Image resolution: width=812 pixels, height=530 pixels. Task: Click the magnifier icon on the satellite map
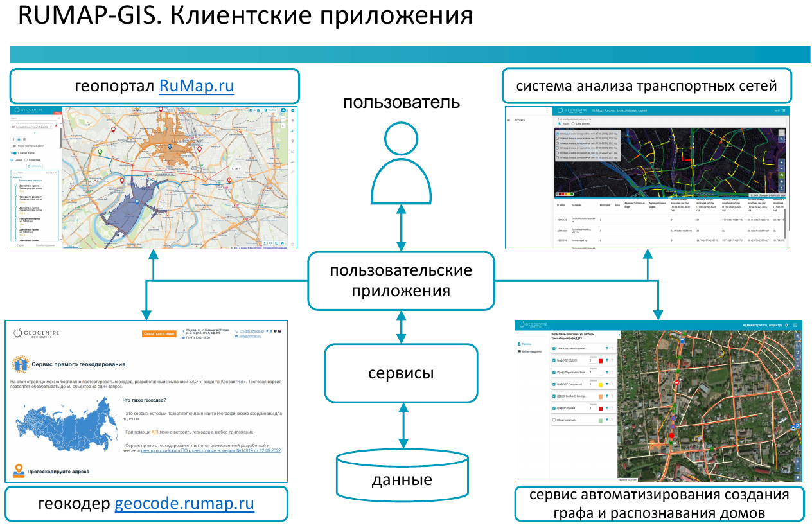coord(798,337)
